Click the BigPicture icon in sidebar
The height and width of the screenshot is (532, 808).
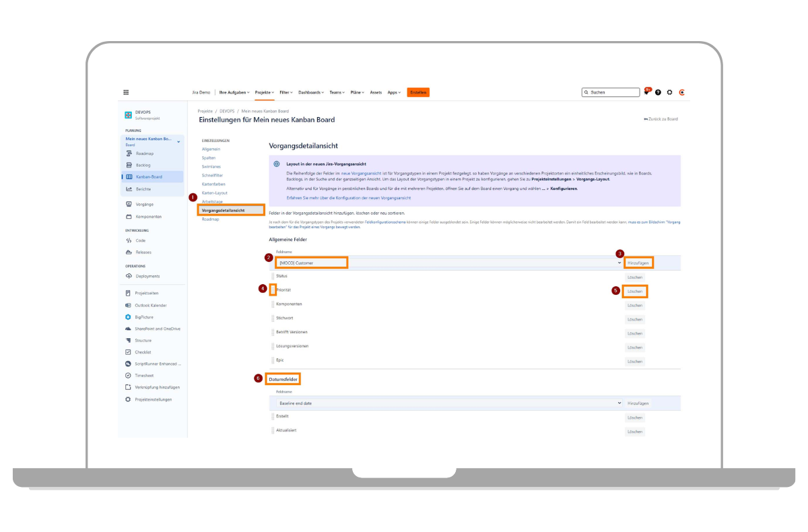pos(129,317)
